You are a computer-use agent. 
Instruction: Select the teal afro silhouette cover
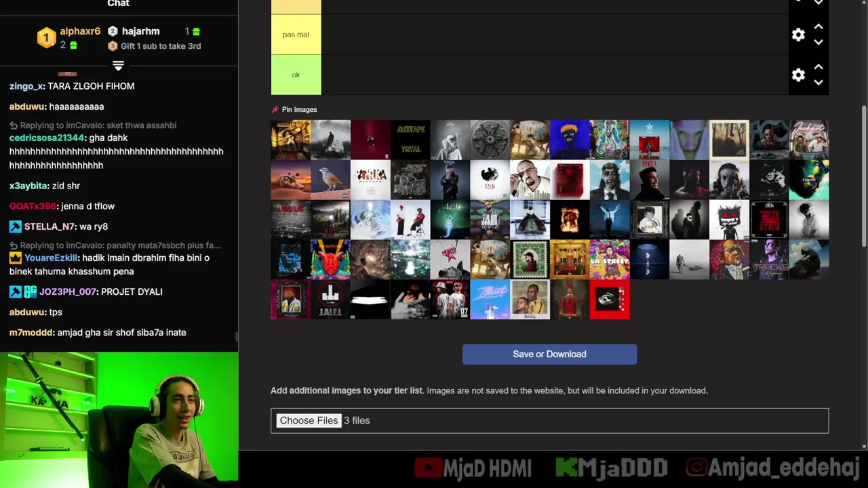(x=809, y=180)
